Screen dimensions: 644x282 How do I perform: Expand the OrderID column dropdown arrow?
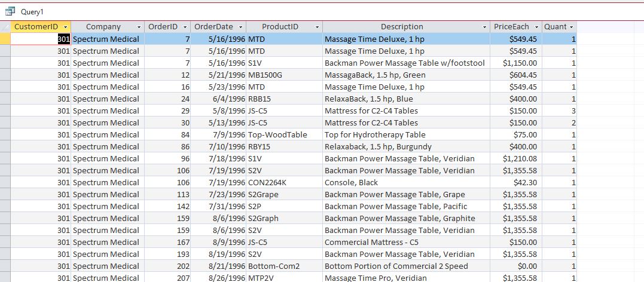185,27
